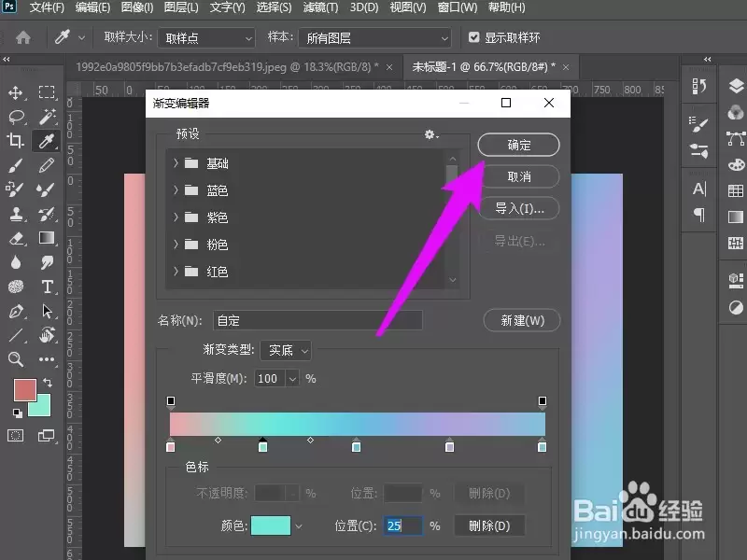
Task: Close the 未标题-1 document tab
Action: 566,67
